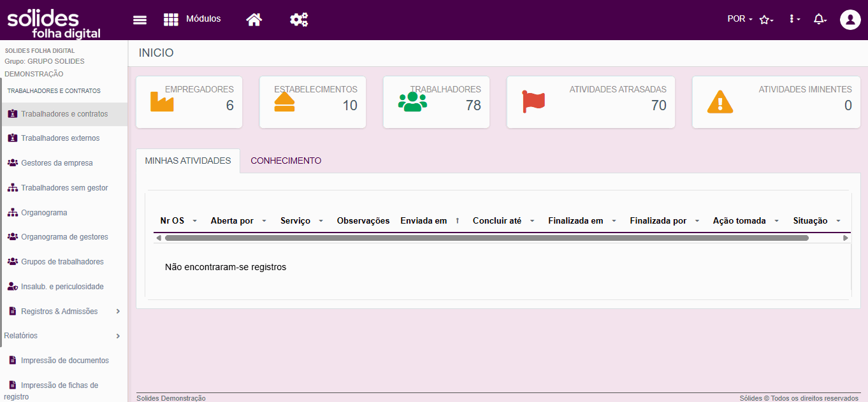This screenshot has height=402, width=868.
Task: Open Finalizada por column dropdown arrow
Action: point(697,221)
